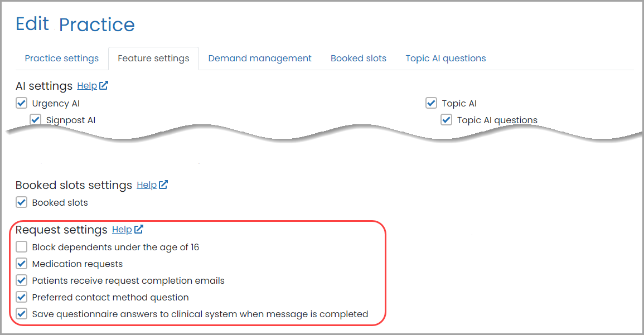This screenshot has height=335, width=644.
Task: Disable the Urgency AI checkbox
Action: 21,103
